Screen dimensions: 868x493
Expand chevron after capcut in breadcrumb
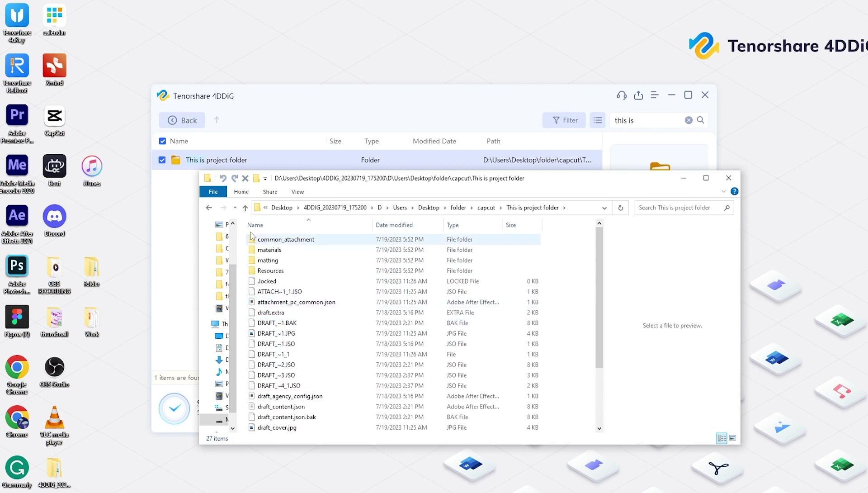click(501, 208)
